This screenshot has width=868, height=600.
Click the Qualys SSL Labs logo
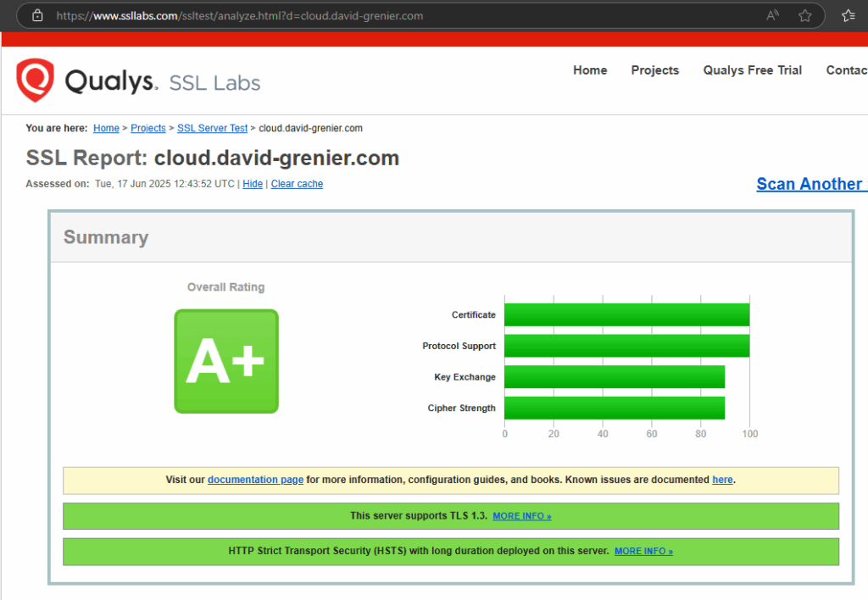(138, 81)
